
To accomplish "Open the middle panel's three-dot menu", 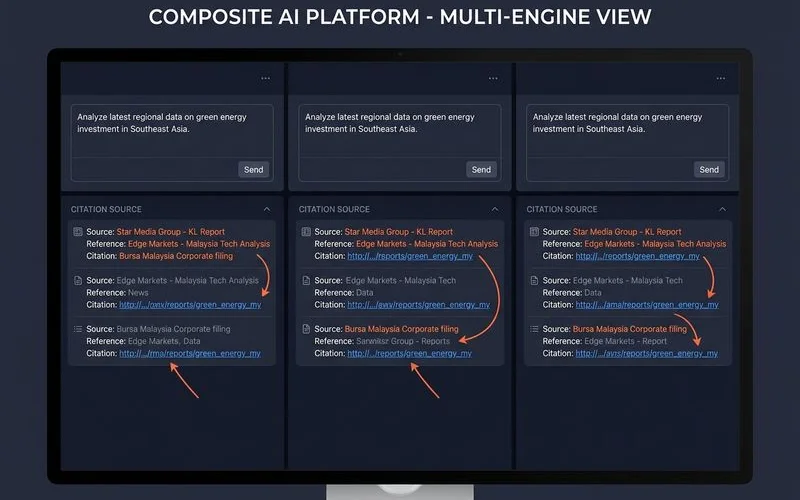I will pos(493,78).
